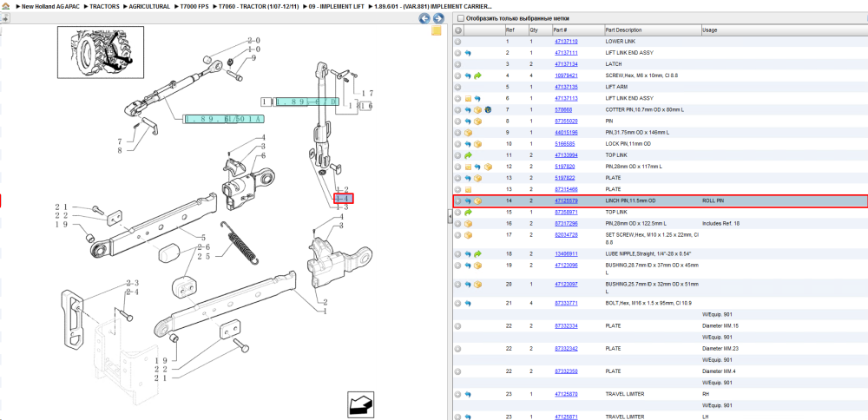Open yellow note icon for part 87315466

[x=468, y=189]
